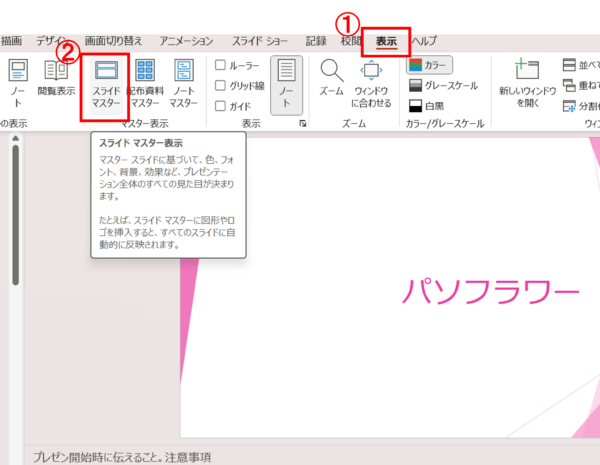Toggle the Gridlines (グリッド線) checkbox
The image size is (600, 465).
[x=221, y=85]
